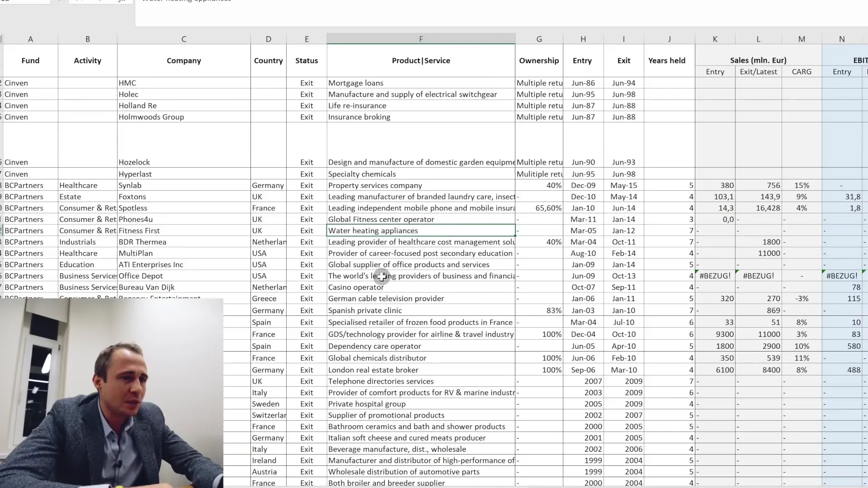868x488 pixels.
Task: Click the Product|Service header cell
Action: (x=421, y=61)
